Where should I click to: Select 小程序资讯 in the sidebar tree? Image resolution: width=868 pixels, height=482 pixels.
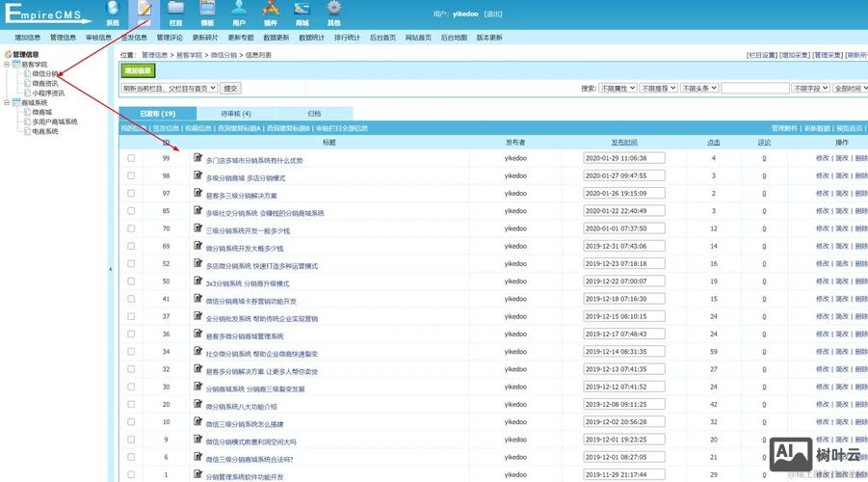click(48, 94)
